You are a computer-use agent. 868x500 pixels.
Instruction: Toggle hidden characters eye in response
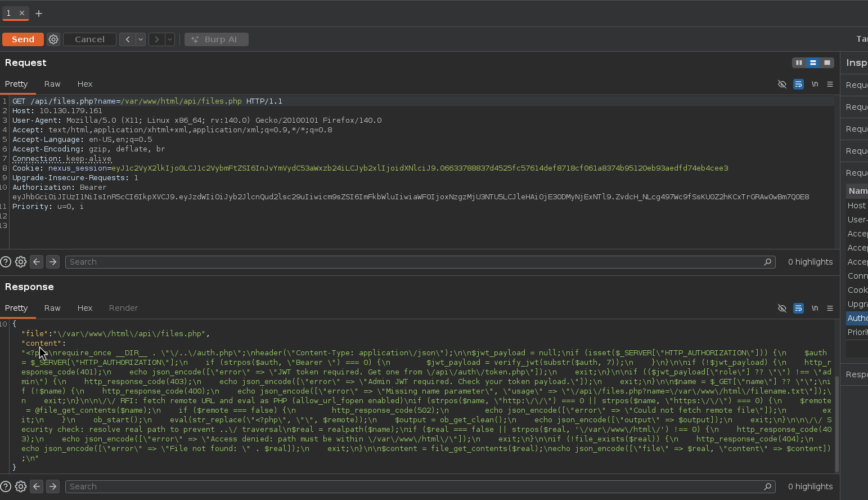[782, 308]
